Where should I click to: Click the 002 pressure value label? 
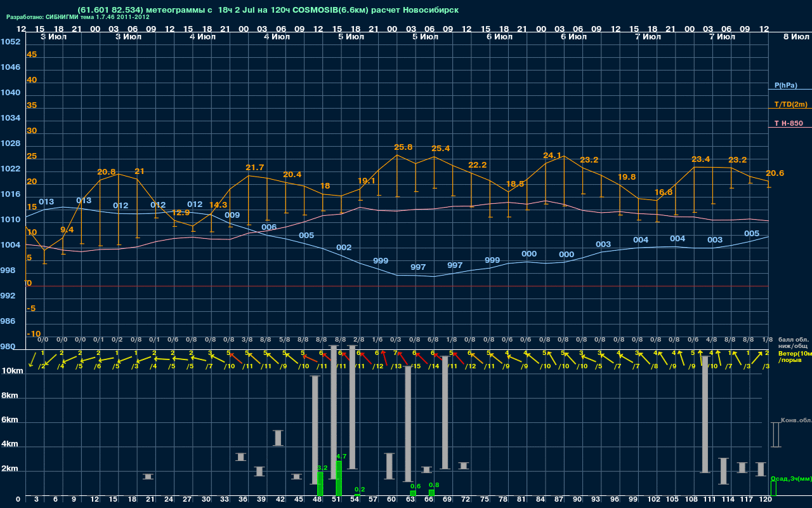coord(344,248)
